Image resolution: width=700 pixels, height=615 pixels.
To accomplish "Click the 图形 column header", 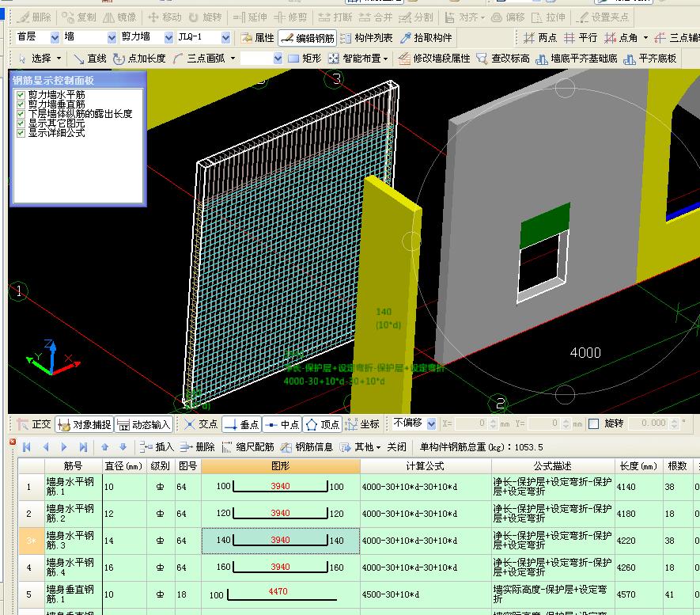I will click(281, 466).
